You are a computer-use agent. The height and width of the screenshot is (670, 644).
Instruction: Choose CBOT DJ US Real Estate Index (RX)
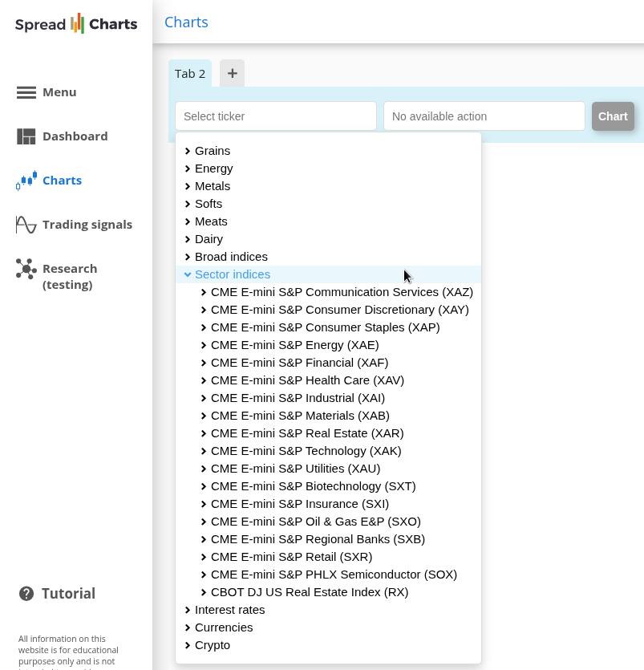(309, 592)
